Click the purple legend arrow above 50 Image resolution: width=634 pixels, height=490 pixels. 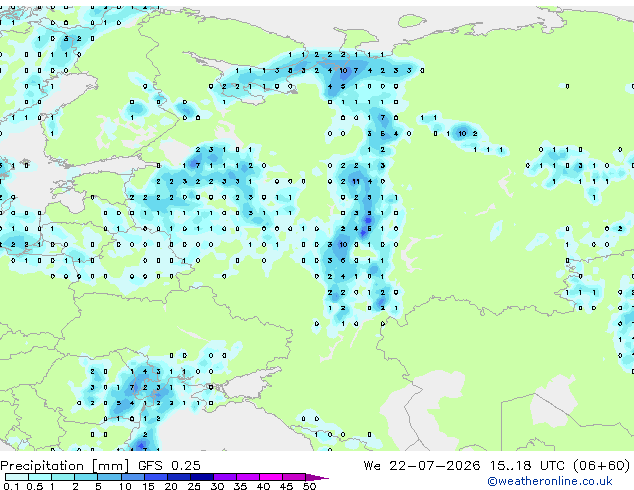click(x=317, y=477)
